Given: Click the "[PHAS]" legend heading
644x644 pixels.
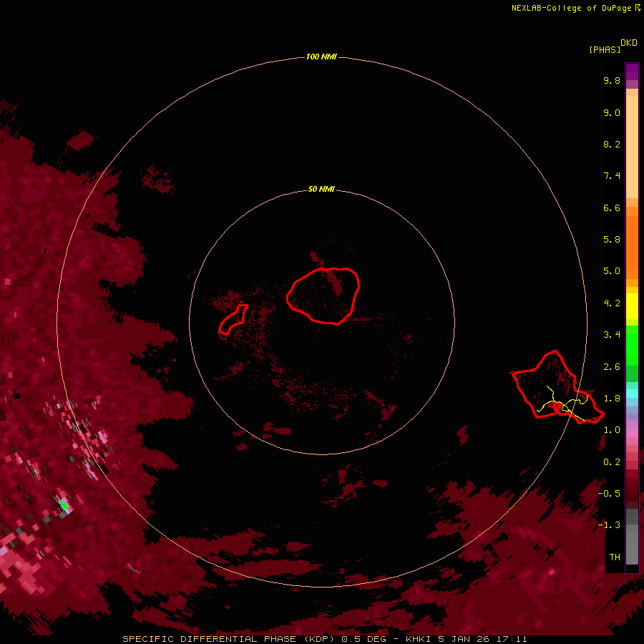Looking at the screenshot, I should [605, 49].
